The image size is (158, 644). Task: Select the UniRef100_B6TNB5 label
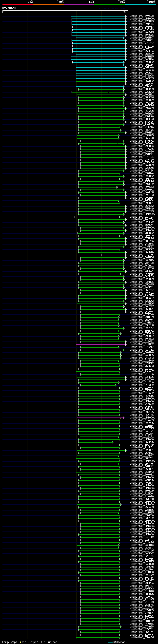pyautogui.click(x=142, y=57)
